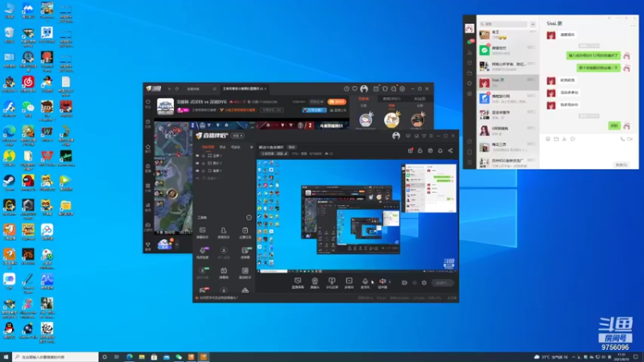Click the send file icon in WeChat chat
This screenshot has height=362, width=644.
tap(556, 139)
